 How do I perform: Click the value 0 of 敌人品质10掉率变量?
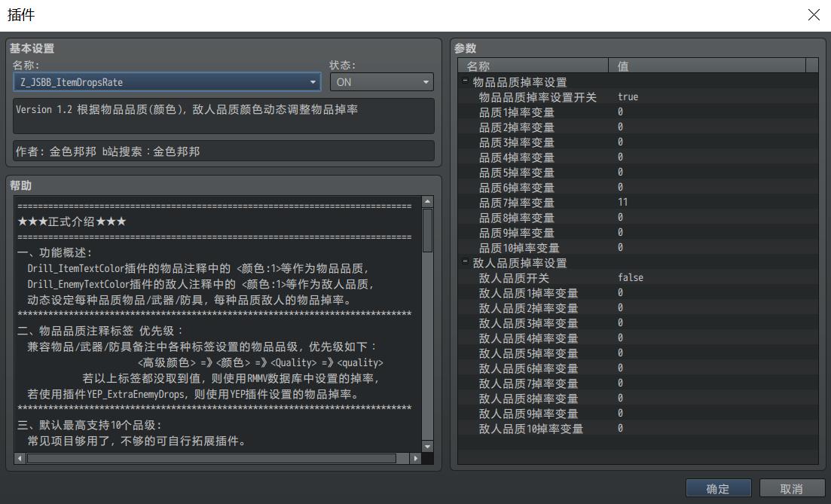click(x=620, y=429)
